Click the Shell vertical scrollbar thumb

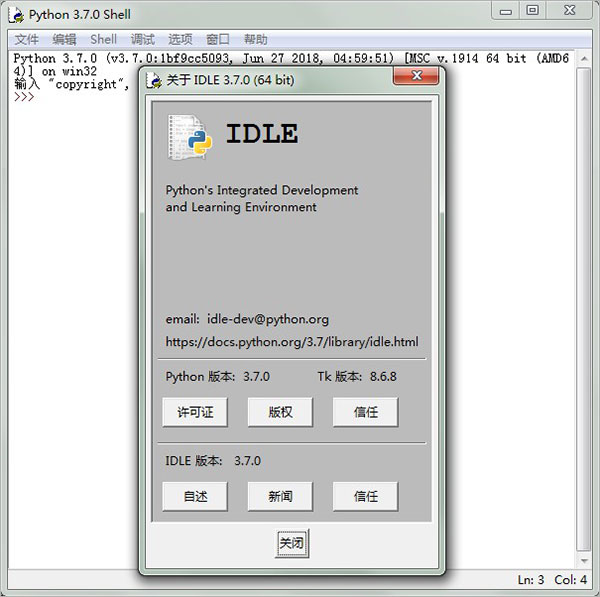584,310
